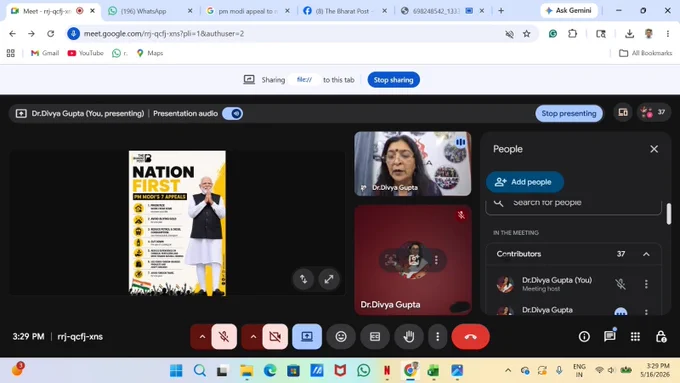Viewport: 680px width, 383px height.
Task: Click the present screen button
Action: (x=307, y=337)
